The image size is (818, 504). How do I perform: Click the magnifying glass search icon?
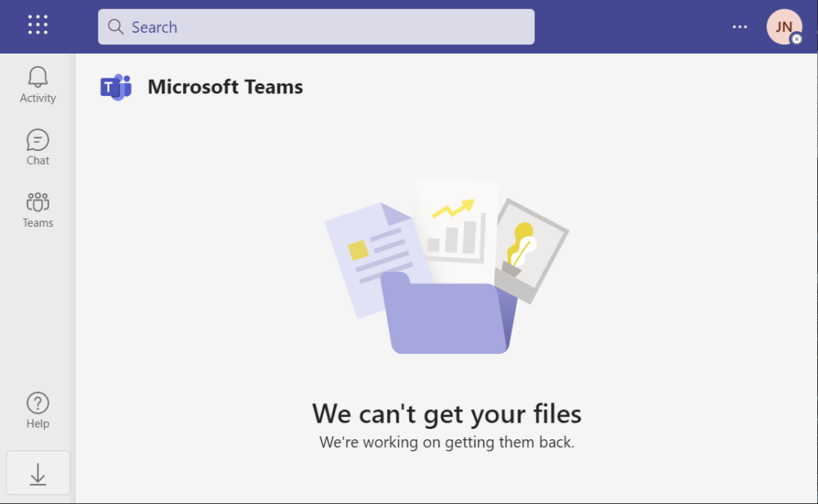(x=116, y=26)
